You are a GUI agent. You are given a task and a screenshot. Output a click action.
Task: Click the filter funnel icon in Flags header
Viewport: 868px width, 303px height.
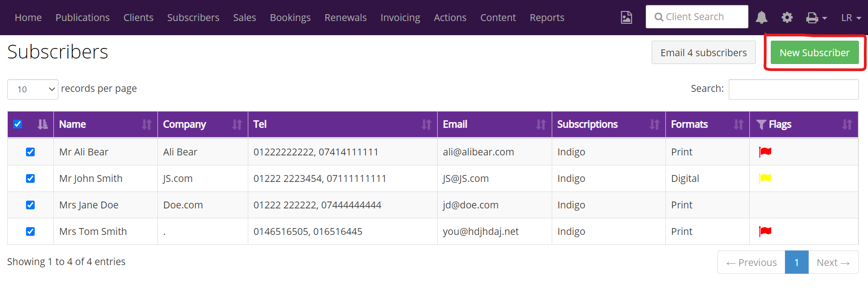(x=761, y=124)
